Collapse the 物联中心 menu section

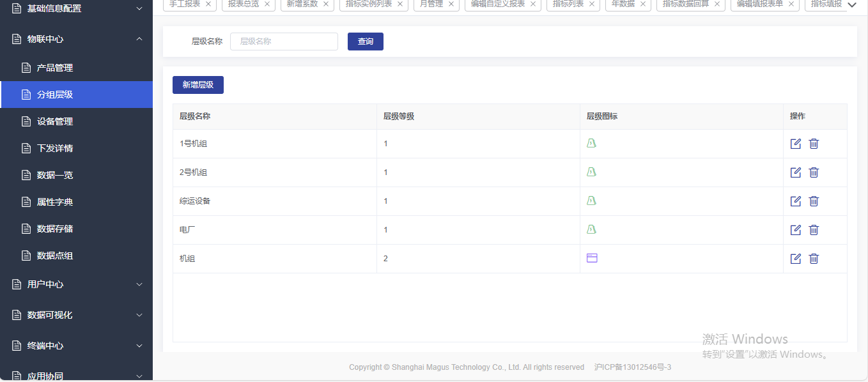[x=139, y=39]
